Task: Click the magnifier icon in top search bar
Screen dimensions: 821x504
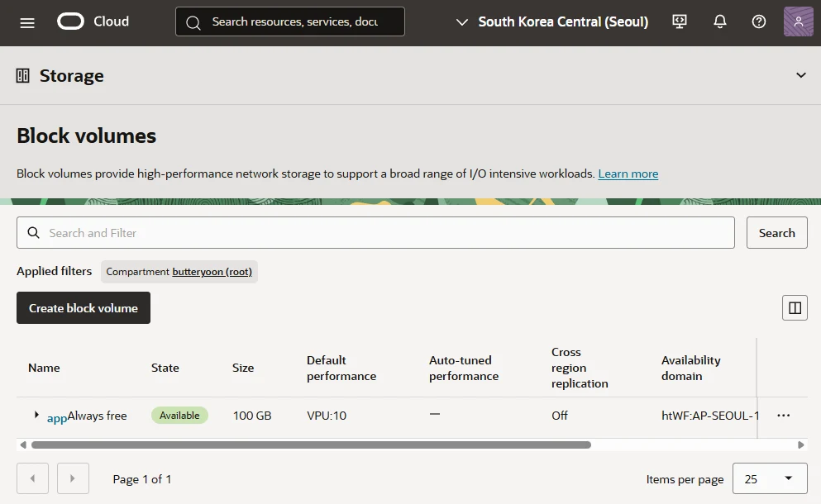Action: (x=193, y=22)
